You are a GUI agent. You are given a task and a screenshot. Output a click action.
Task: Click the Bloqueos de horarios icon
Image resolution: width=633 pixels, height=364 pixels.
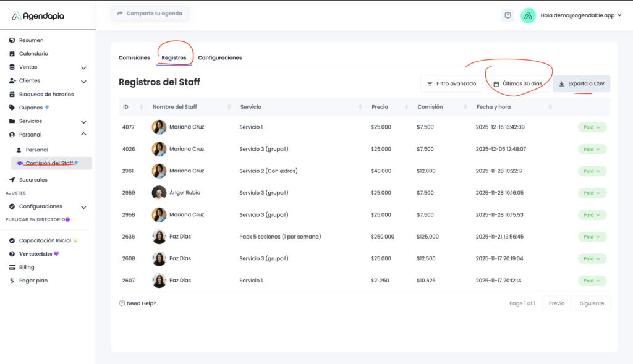(12, 94)
